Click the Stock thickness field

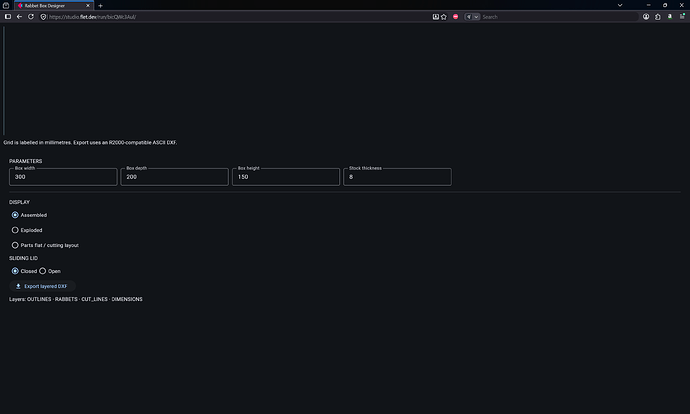tap(397, 176)
